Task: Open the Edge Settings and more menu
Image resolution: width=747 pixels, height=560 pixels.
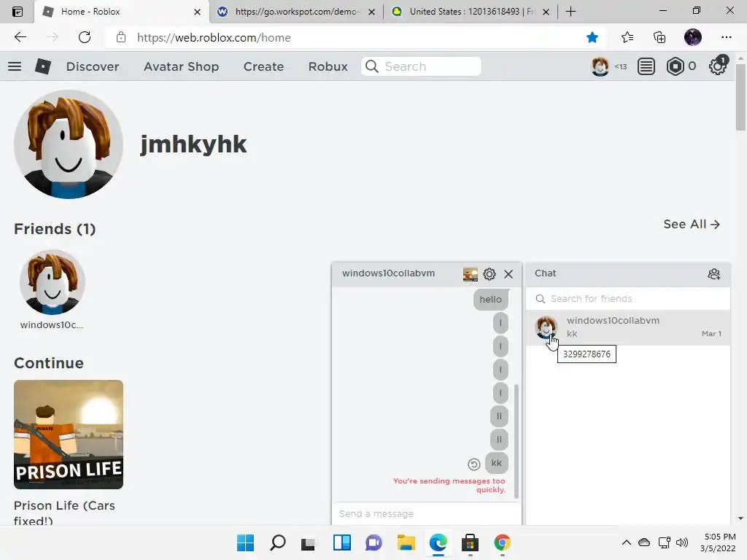Action: pyautogui.click(x=726, y=38)
